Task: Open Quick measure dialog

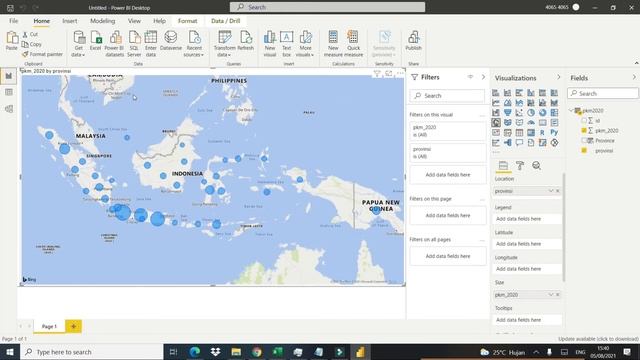Action: pos(353,43)
